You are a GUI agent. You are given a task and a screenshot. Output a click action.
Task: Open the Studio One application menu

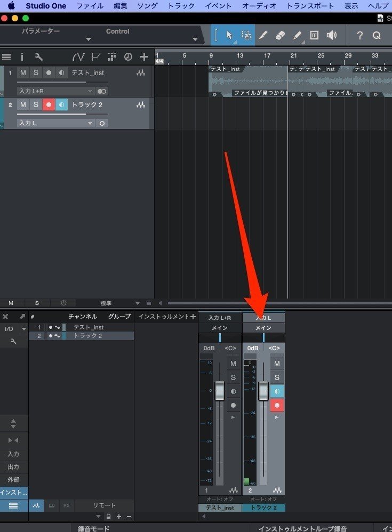(x=46, y=6)
